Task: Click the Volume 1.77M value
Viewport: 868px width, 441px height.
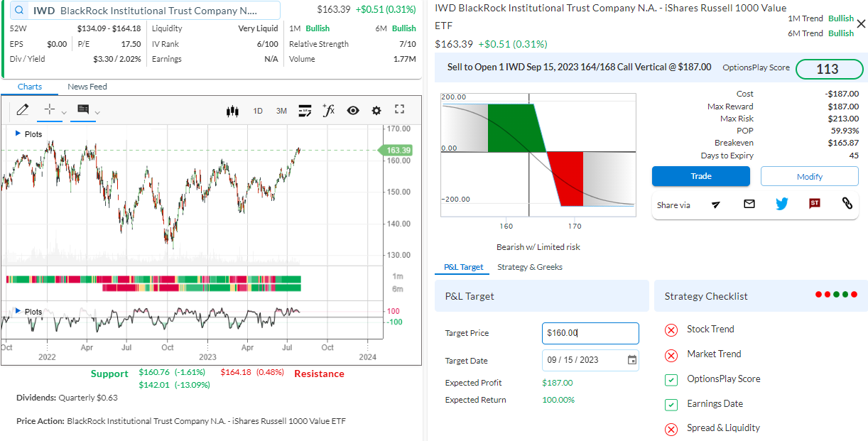Action: 404,59
